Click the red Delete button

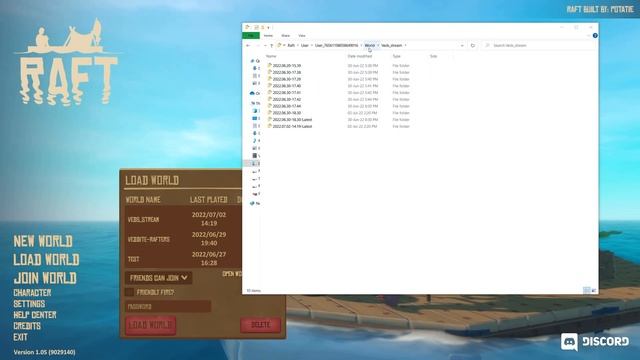(260, 325)
